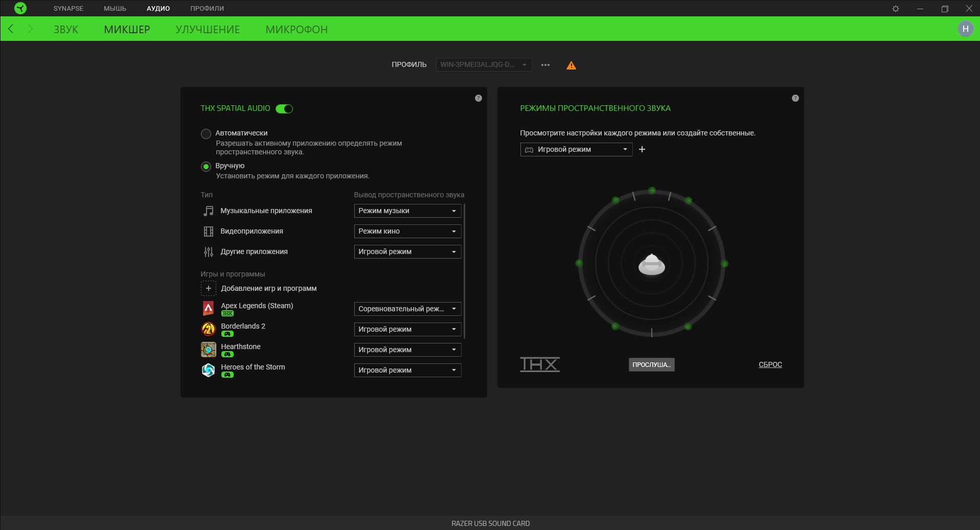980x530 pixels.
Task: Open the Игровой режим mode selector
Action: click(x=576, y=149)
